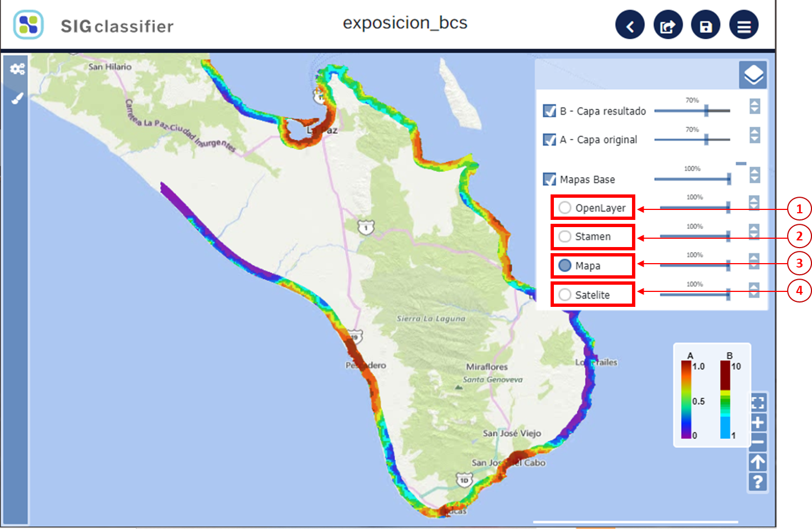Collapse Mapas Base group with dash

[x=741, y=163]
